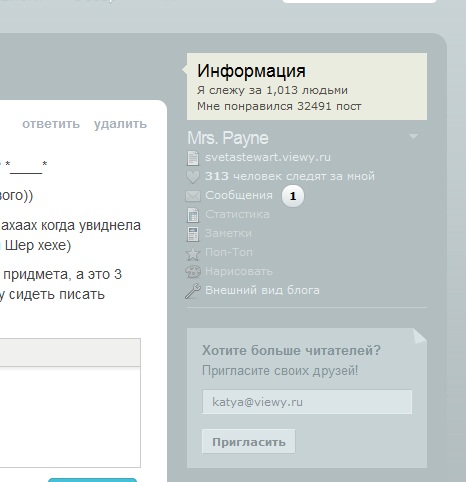
Task: Click inside the comment reply text area
Action: [x=70, y=417]
